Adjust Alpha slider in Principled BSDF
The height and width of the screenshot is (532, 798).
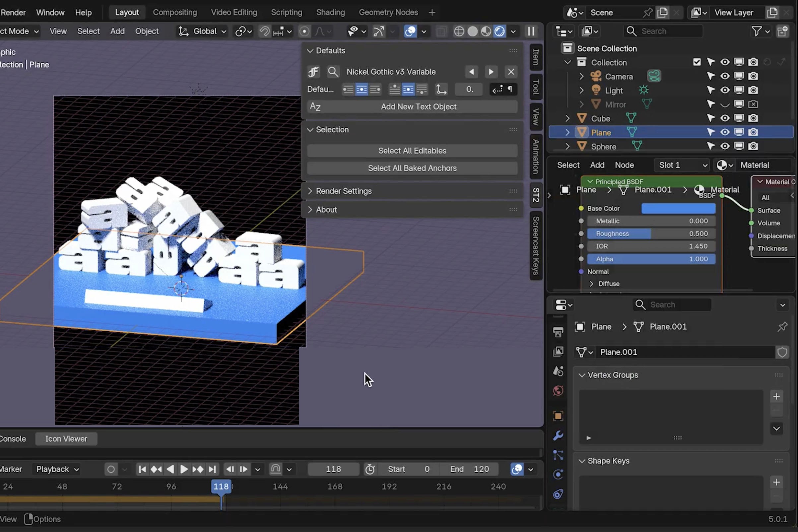(651, 259)
